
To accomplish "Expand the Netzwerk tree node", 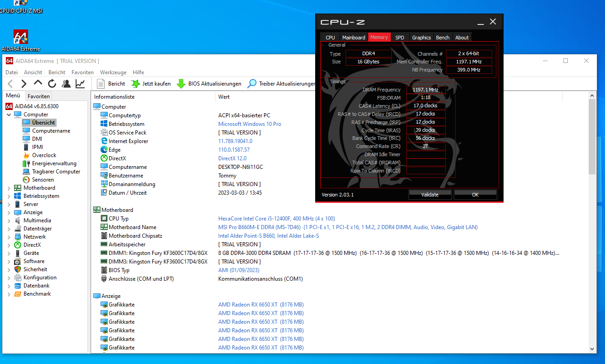I will pos(9,237).
